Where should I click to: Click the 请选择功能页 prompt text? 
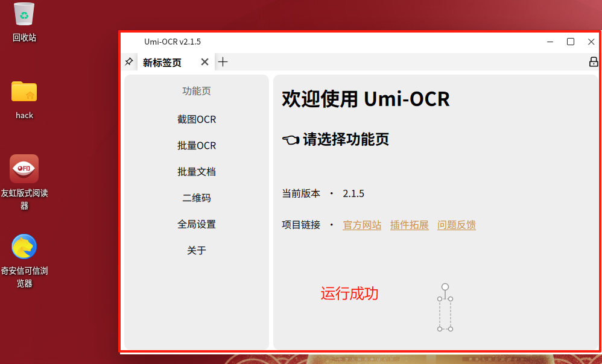click(x=346, y=139)
